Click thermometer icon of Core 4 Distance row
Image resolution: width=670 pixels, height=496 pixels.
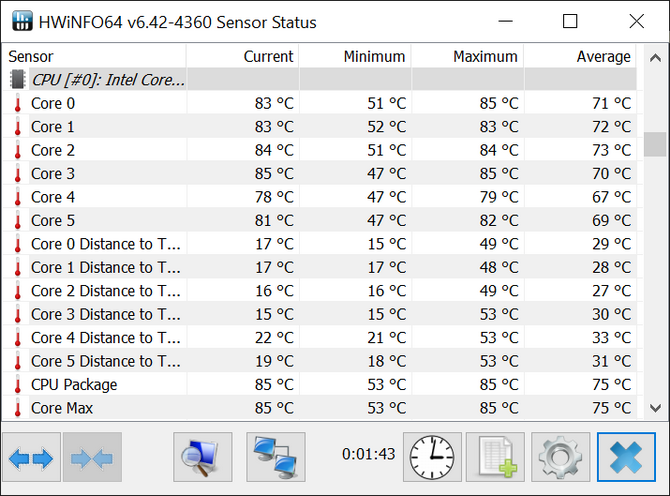pos(18,338)
